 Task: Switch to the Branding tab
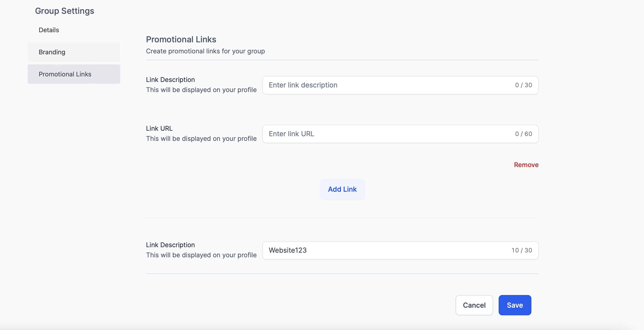tap(52, 52)
